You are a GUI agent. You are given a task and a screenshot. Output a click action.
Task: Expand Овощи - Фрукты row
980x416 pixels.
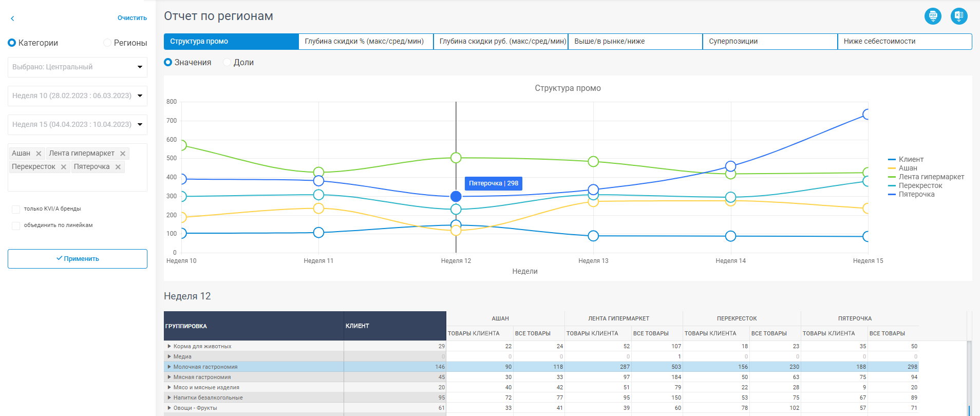(x=169, y=408)
